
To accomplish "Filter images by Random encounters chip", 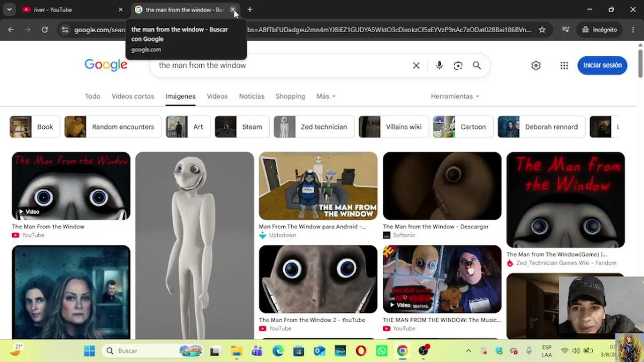I will pos(113,127).
